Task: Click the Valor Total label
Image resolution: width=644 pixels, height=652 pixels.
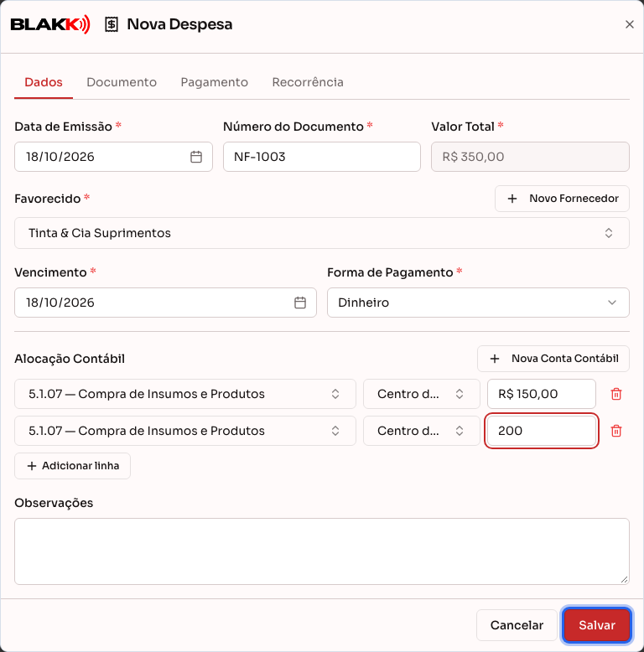Action: click(x=463, y=127)
